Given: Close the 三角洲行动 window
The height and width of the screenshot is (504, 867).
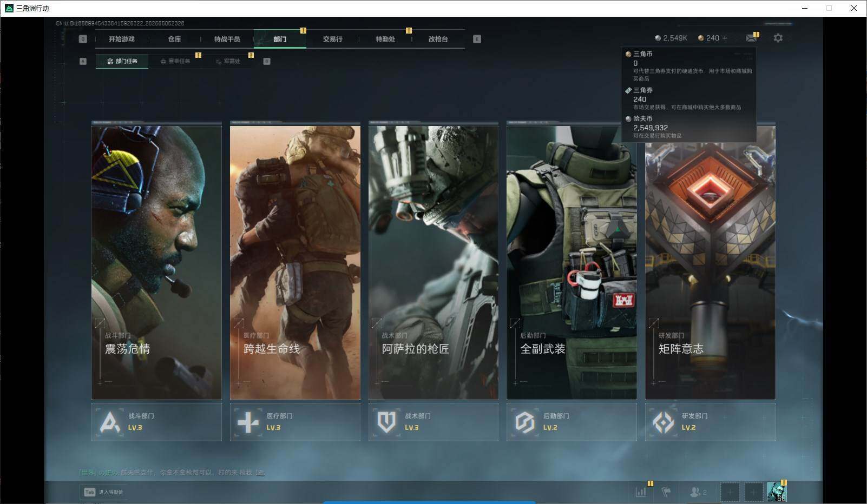Looking at the screenshot, I should pyautogui.click(x=854, y=8).
